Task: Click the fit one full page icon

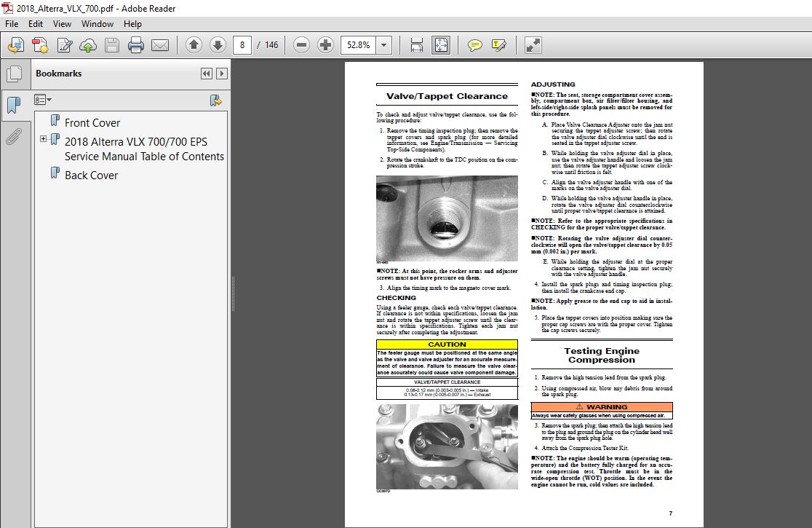Action: (x=441, y=45)
